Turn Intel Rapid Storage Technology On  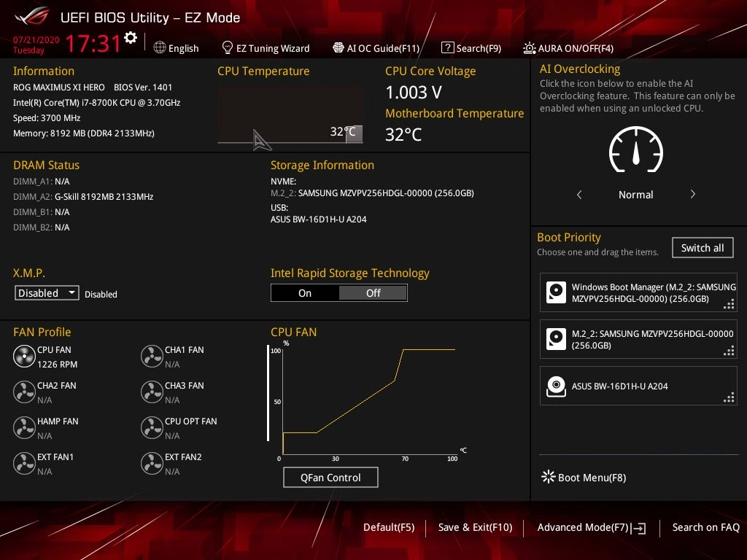(x=305, y=293)
